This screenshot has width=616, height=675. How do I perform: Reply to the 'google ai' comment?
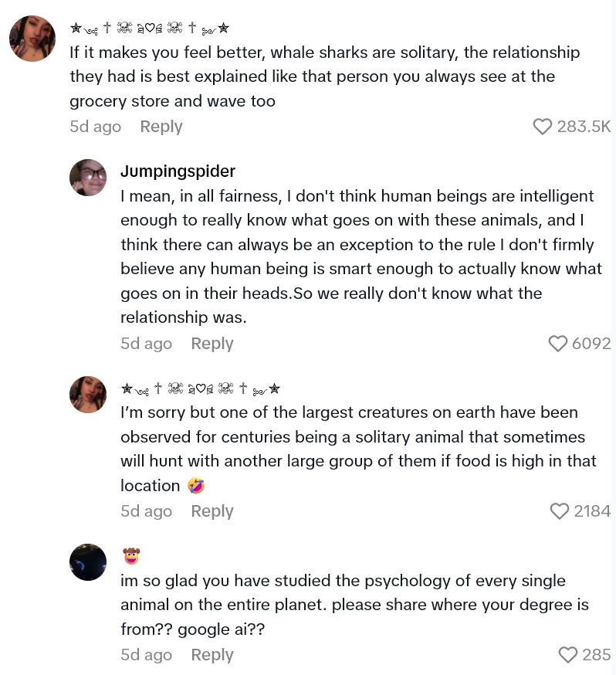212,655
